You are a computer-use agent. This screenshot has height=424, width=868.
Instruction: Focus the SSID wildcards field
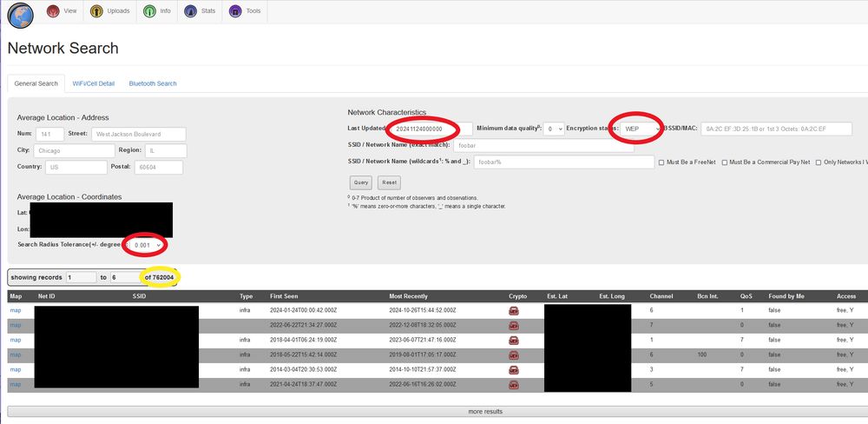564,162
